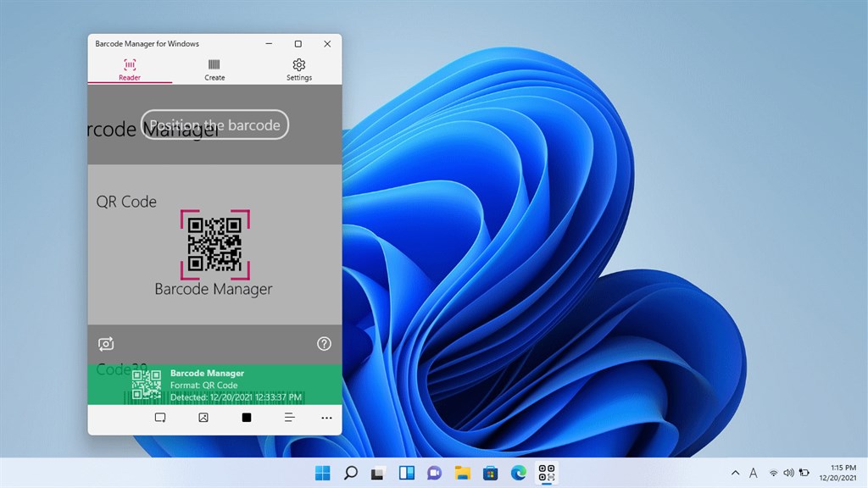Open the scan results list icon
868x488 pixels.
289,417
